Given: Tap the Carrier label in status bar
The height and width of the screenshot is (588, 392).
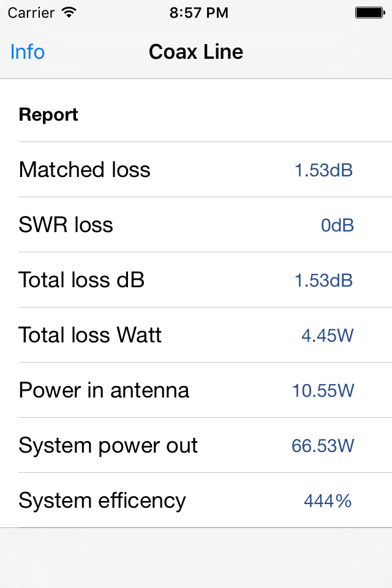Looking at the screenshot, I should pos(31,13).
